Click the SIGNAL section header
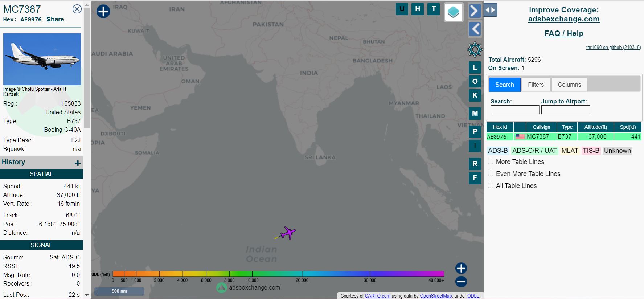 [x=41, y=245]
